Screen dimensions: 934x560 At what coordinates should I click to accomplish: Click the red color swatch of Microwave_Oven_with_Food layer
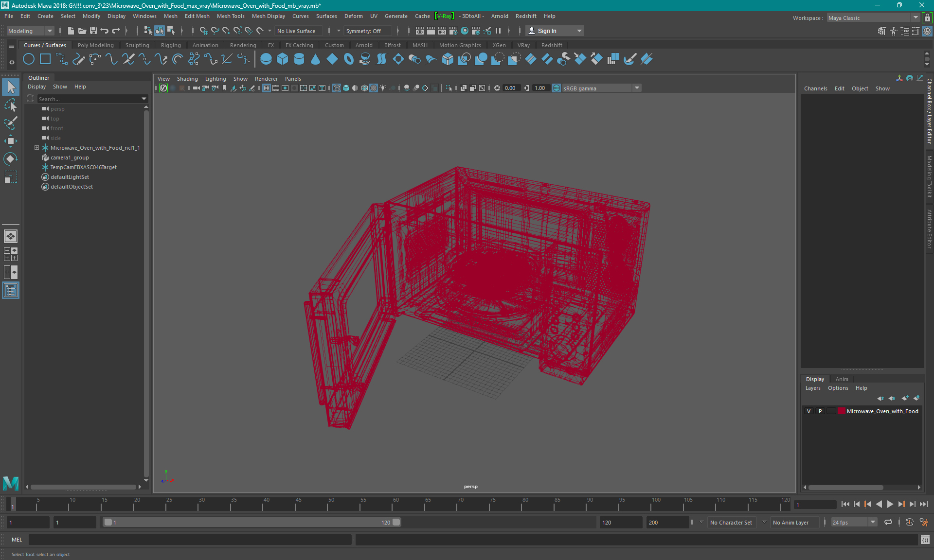841,411
